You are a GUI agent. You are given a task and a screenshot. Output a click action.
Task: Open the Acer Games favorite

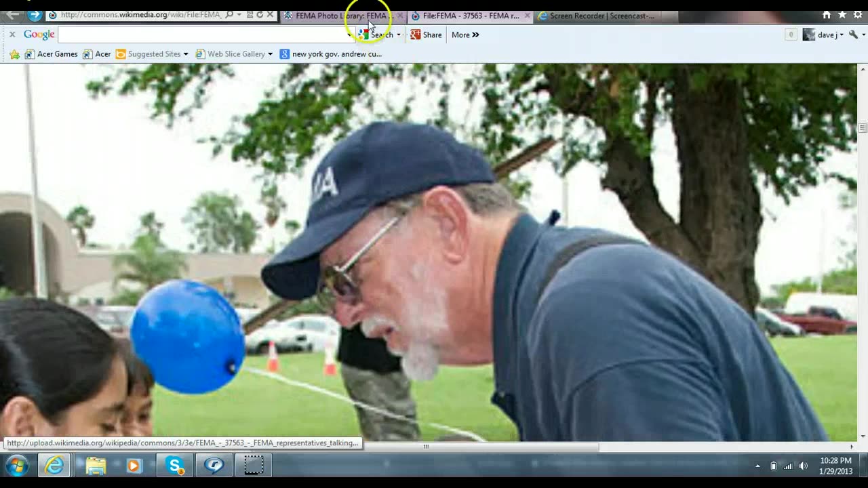point(51,54)
